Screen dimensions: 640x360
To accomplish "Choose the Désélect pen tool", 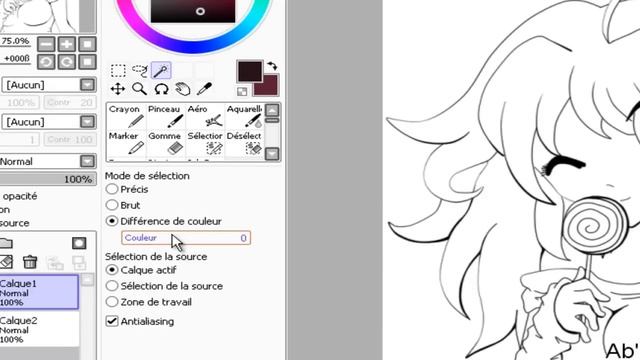I will (x=244, y=143).
